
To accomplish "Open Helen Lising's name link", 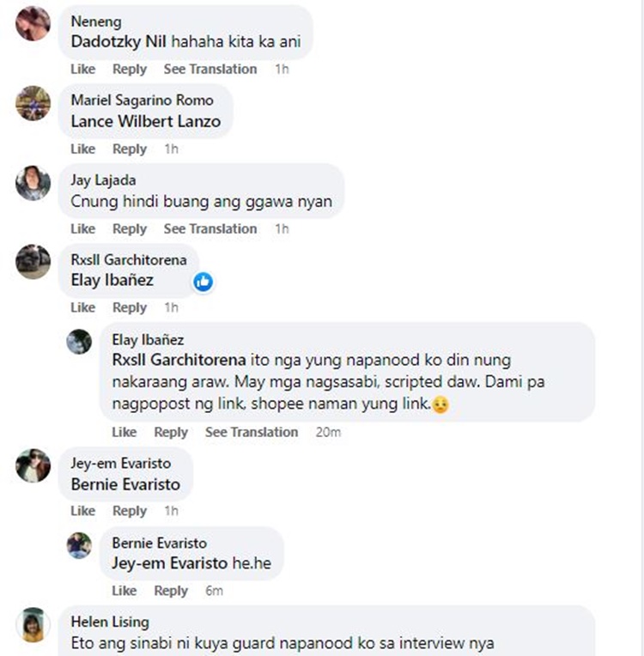I will coord(110,622).
